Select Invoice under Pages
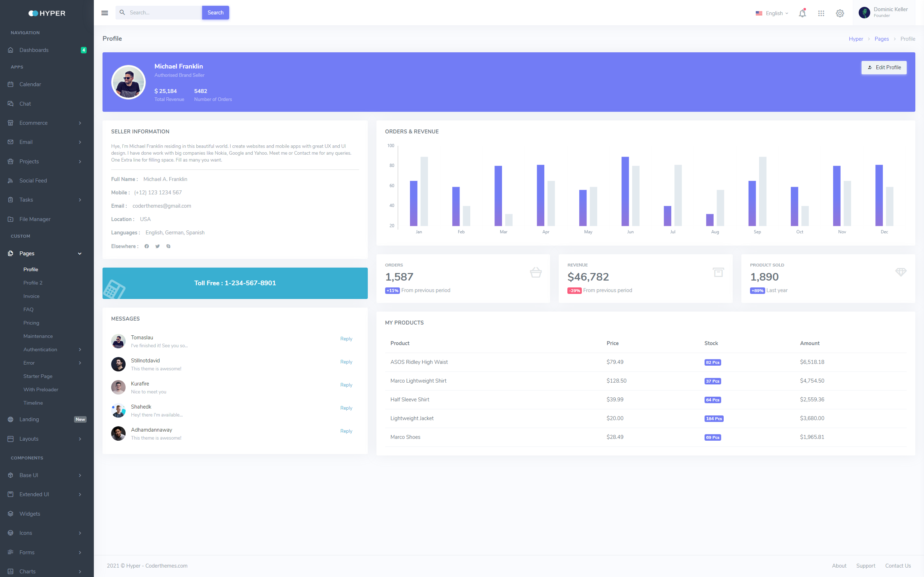924x577 pixels. 31,296
